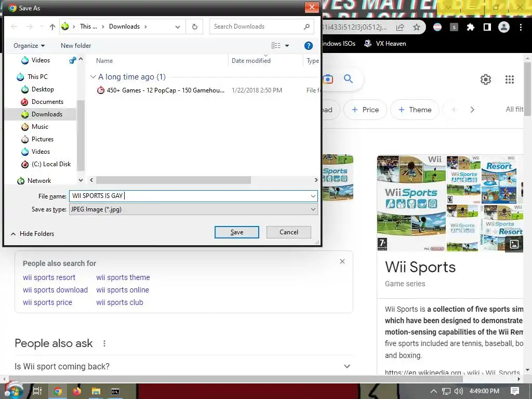The height and width of the screenshot is (399, 532).
Task: Open the File name history dropdown
Action: click(313, 196)
